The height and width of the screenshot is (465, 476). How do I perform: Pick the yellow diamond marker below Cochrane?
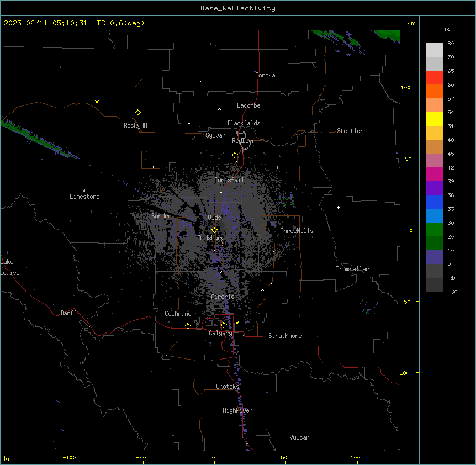coord(188,326)
